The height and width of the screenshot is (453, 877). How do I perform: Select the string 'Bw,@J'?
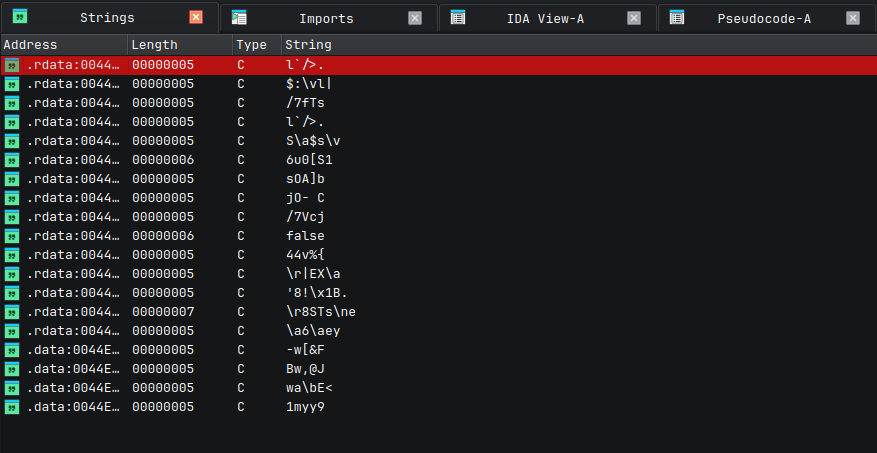pos(305,370)
